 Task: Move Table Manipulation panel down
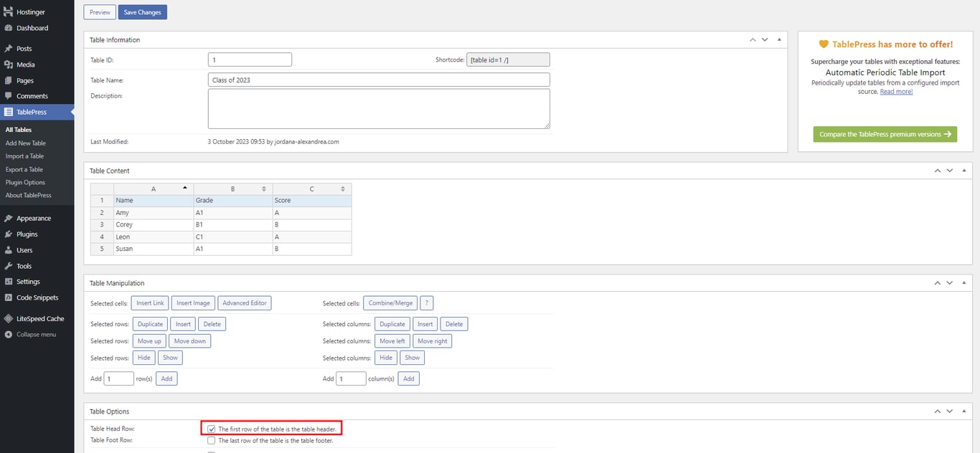[x=950, y=283]
